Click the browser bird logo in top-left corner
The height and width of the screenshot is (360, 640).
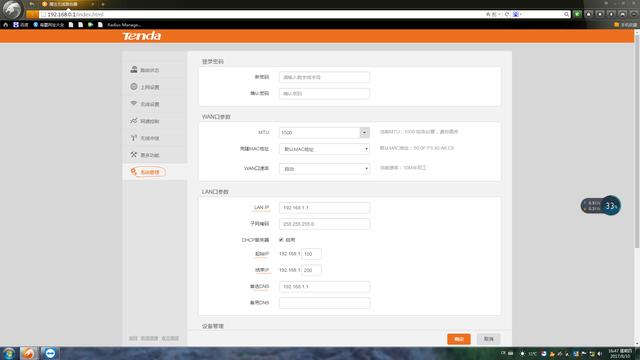[x=11, y=9]
